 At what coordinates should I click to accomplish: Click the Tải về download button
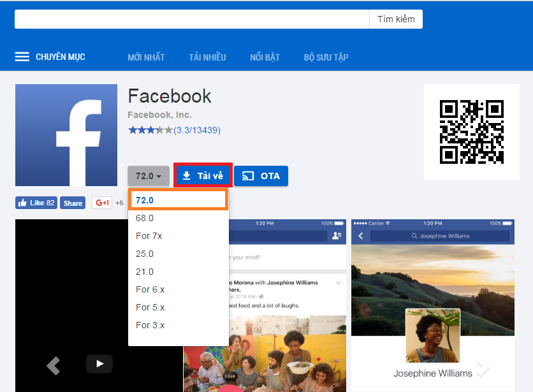click(203, 176)
